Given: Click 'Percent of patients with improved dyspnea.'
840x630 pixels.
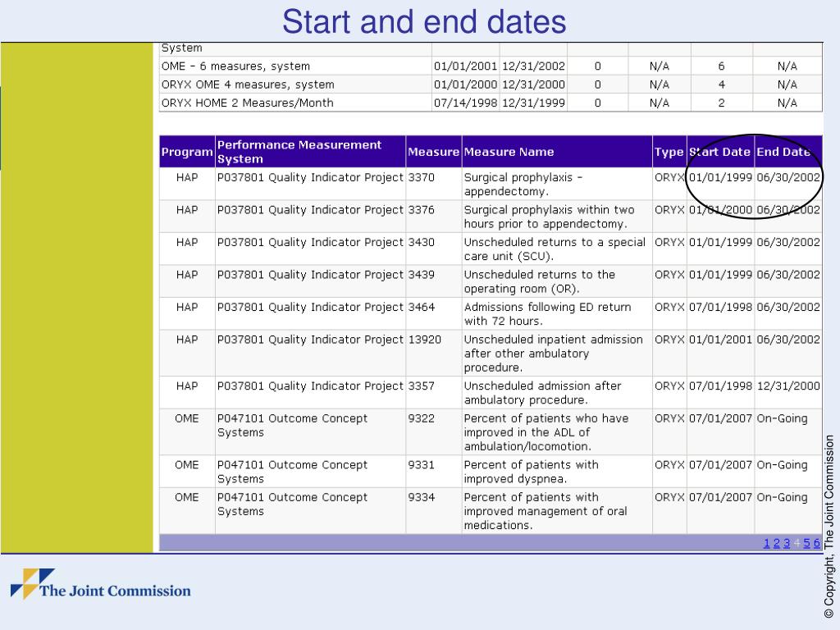Looking at the screenshot, I should (x=531, y=472).
